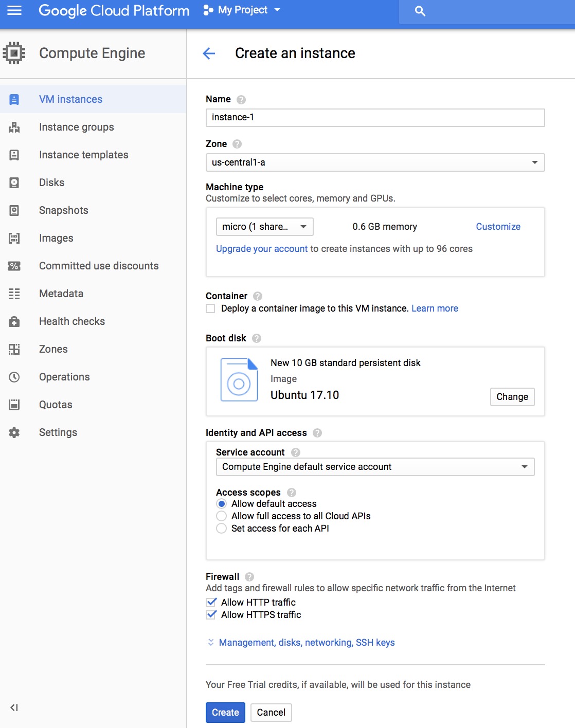Go to Committed use discounts
The width and height of the screenshot is (575, 728).
click(99, 266)
